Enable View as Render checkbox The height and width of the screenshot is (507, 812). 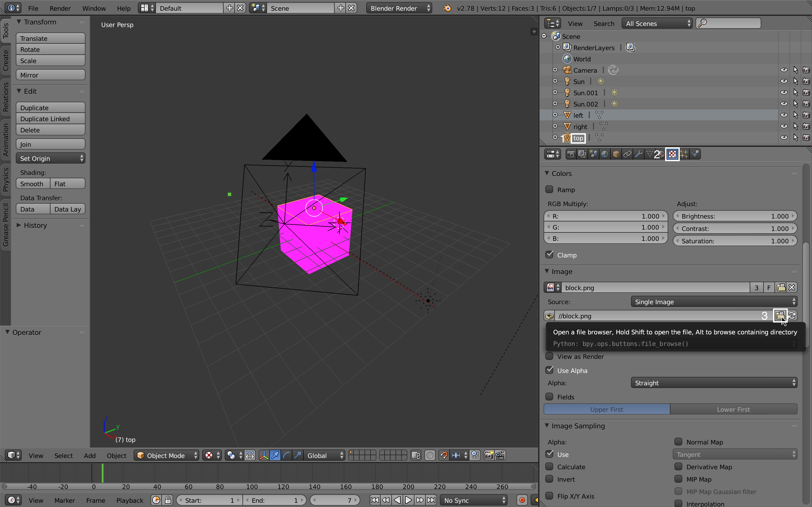coord(548,356)
